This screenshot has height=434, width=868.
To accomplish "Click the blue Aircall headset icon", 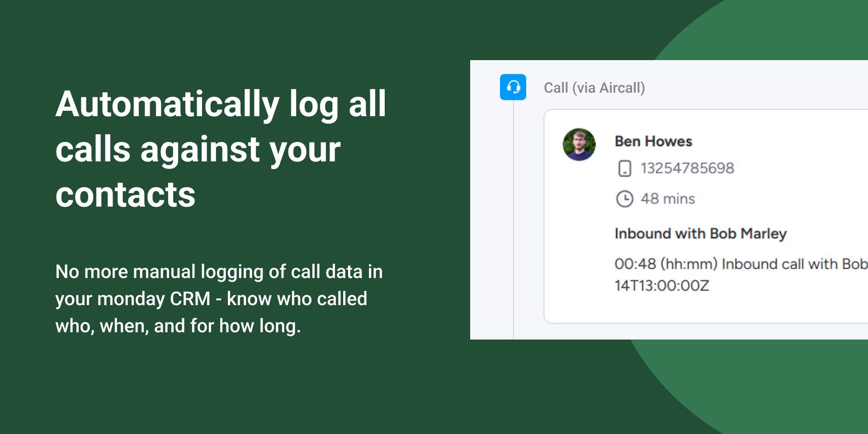I will (513, 87).
